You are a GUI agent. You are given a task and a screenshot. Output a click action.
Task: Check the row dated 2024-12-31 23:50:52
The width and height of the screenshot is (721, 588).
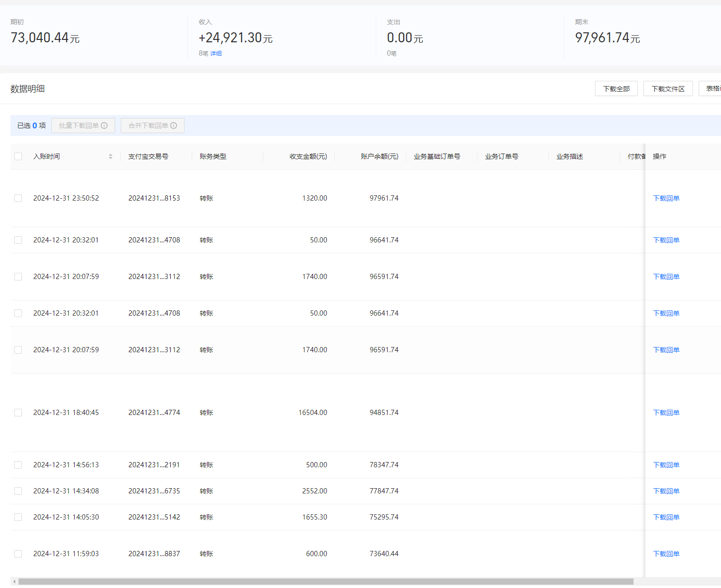[x=18, y=198]
